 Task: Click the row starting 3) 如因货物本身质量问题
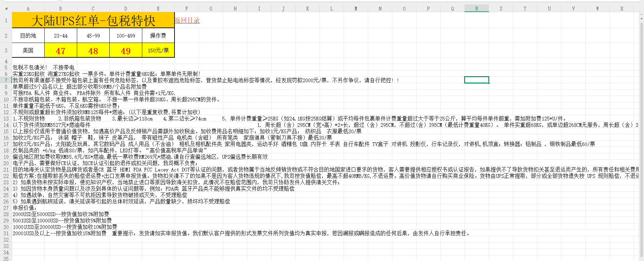[154, 189]
